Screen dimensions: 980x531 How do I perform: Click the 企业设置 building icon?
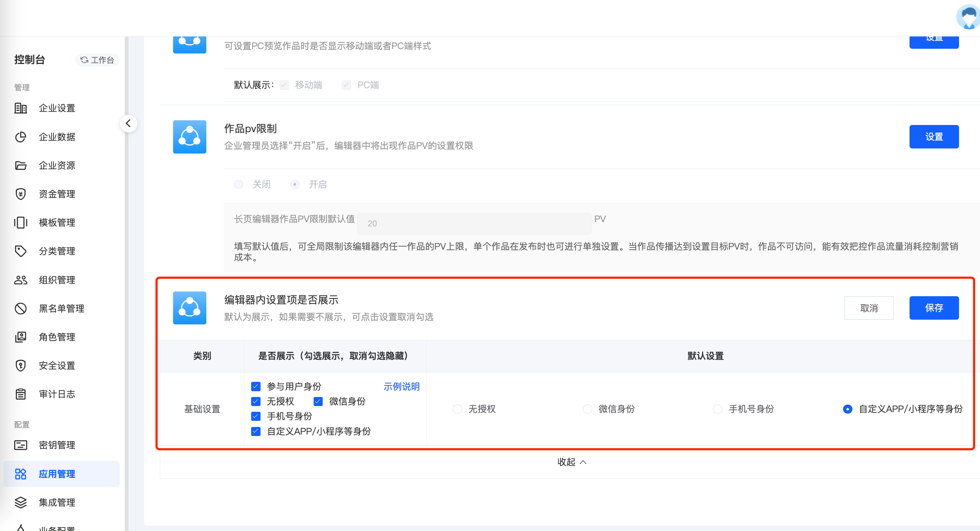(x=21, y=108)
